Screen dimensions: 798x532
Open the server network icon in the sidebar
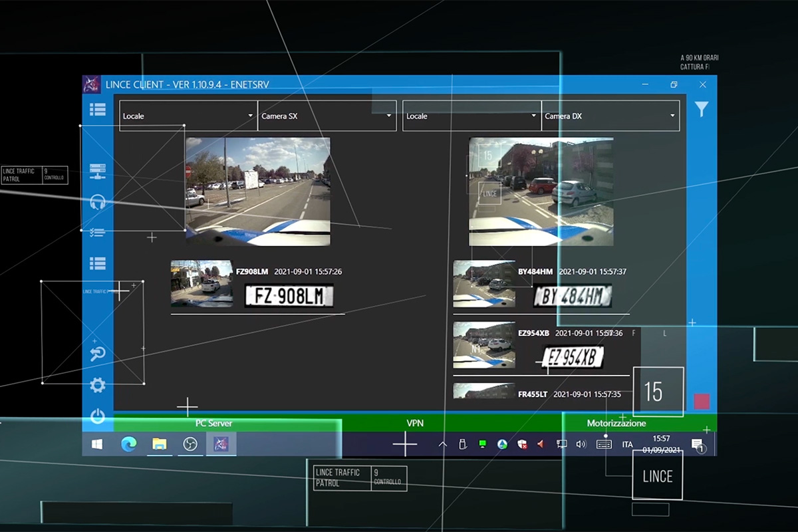(x=98, y=170)
